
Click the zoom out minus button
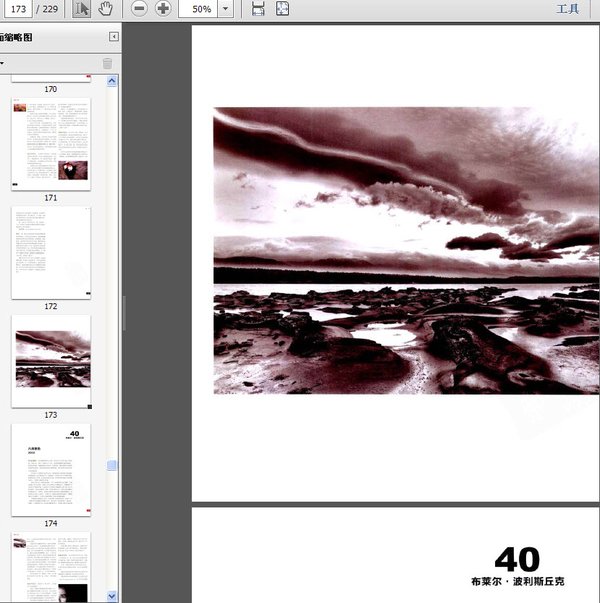point(139,9)
